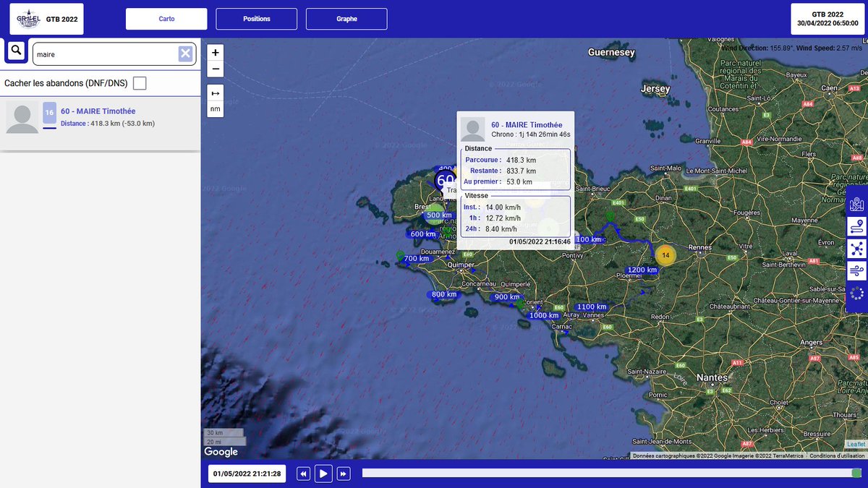
Task: Fast-forward playback with forward button
Action: tap(344, 474)
